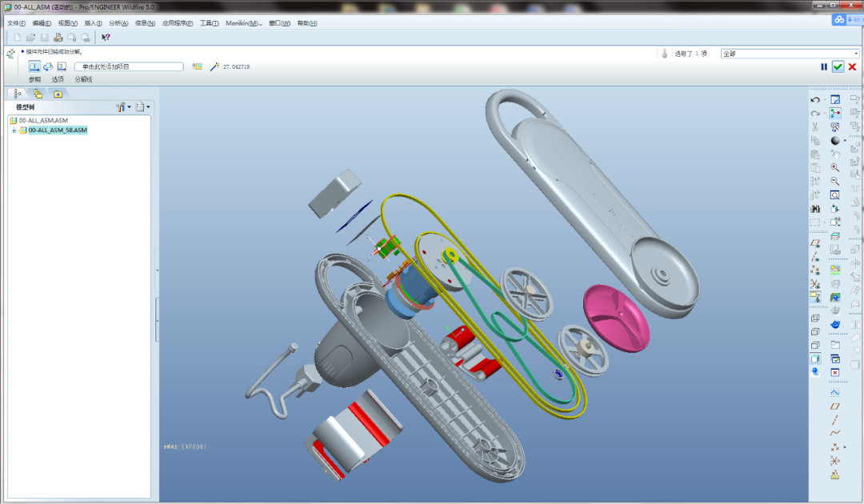Click the Zoom In magnifier icon
This screenshot has width=864, height=504.
(834, 167)
